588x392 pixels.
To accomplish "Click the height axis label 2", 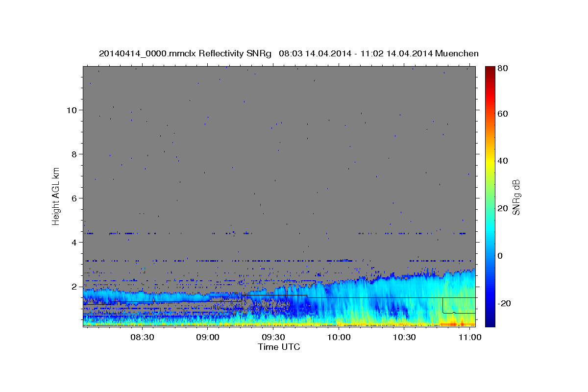I will coord(74,286).
